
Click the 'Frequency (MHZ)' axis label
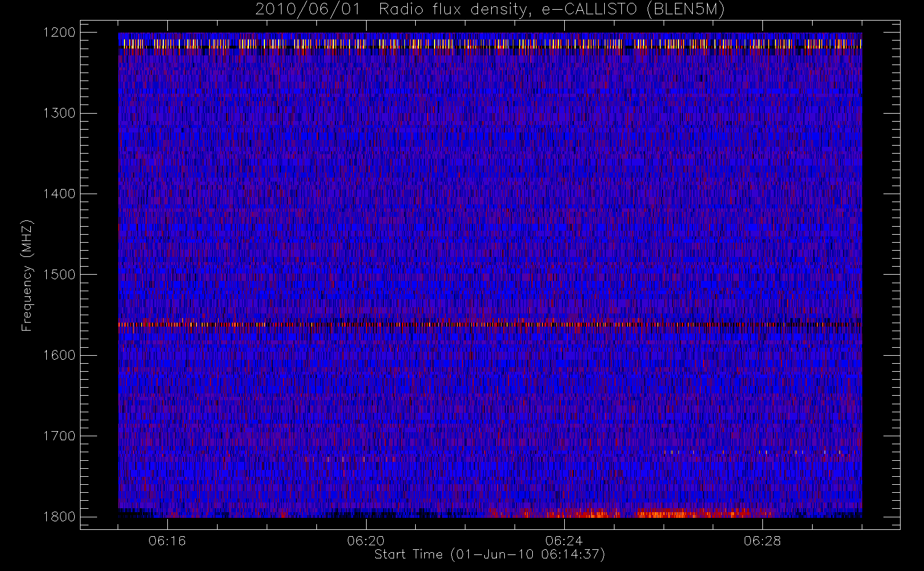pos(26,275)
